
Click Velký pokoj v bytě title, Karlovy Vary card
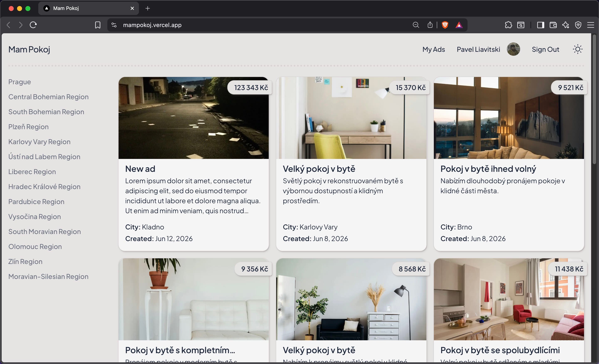click(319, 169)
